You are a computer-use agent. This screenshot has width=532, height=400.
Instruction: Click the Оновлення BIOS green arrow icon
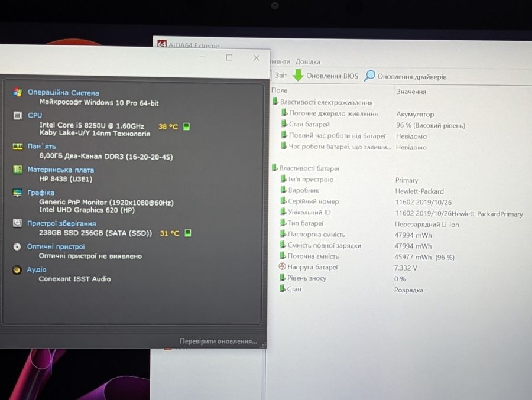(x=298, y=75)
